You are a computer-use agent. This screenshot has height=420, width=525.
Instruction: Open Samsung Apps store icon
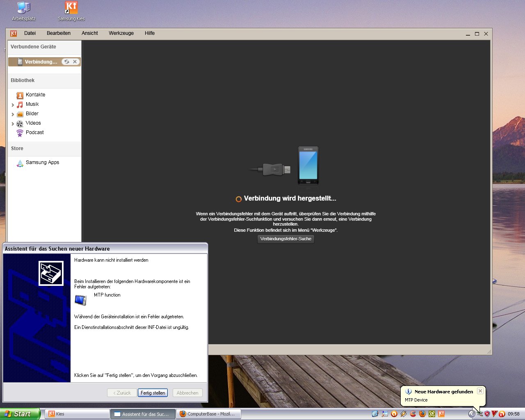tap(20, 163)
